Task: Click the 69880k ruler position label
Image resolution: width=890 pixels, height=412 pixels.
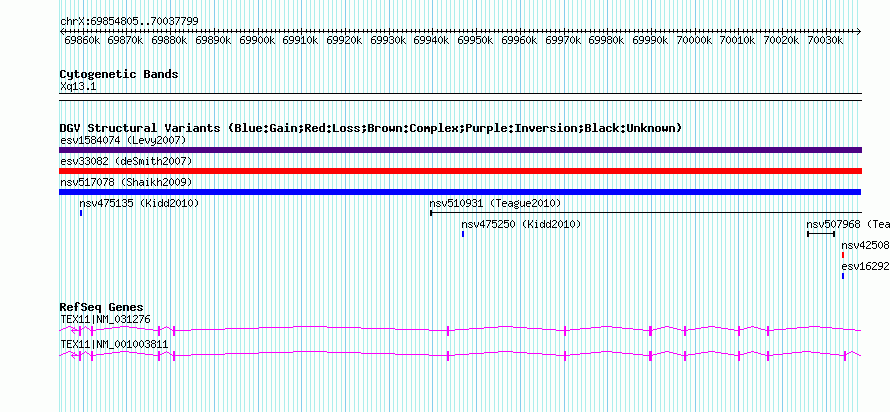Action: (x=170, y=40)
